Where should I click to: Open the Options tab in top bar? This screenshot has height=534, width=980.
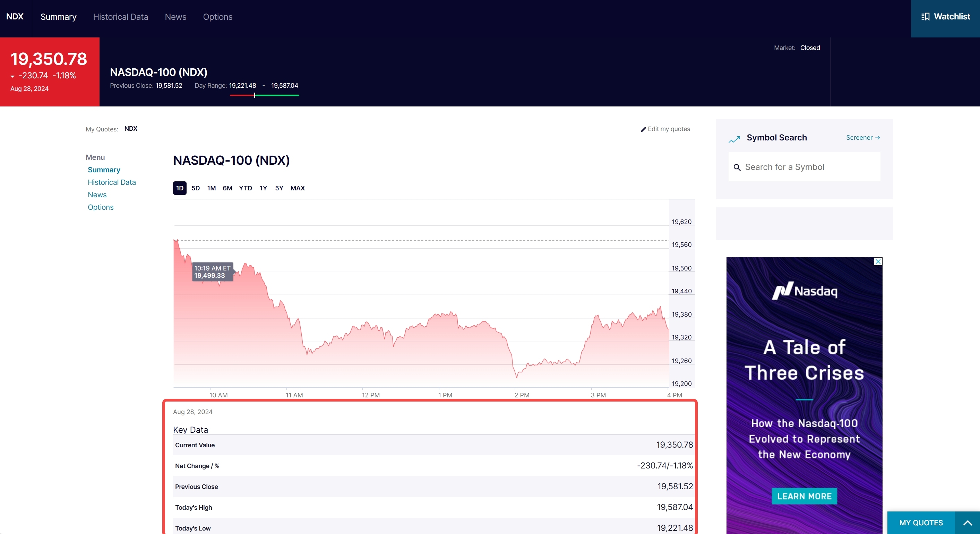[x=218, y=17]
